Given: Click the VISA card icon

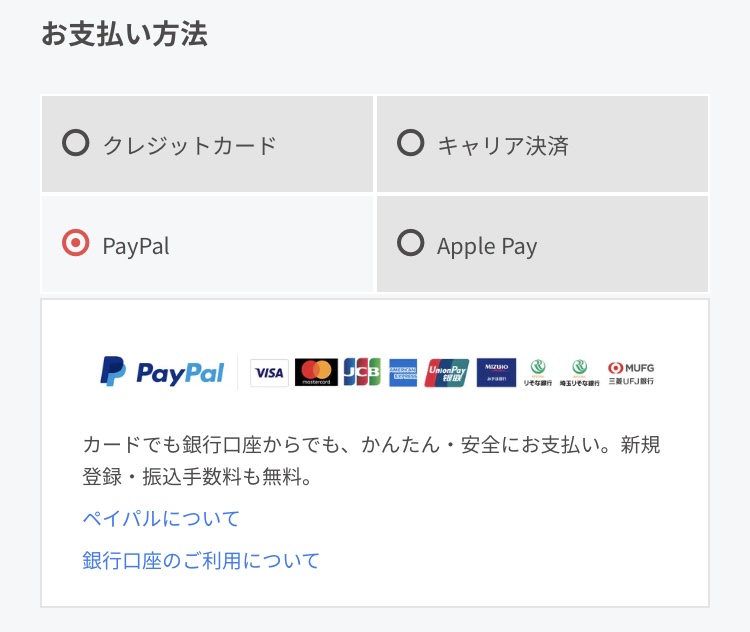Looking at the screenshot, I should tap(269, 373).
